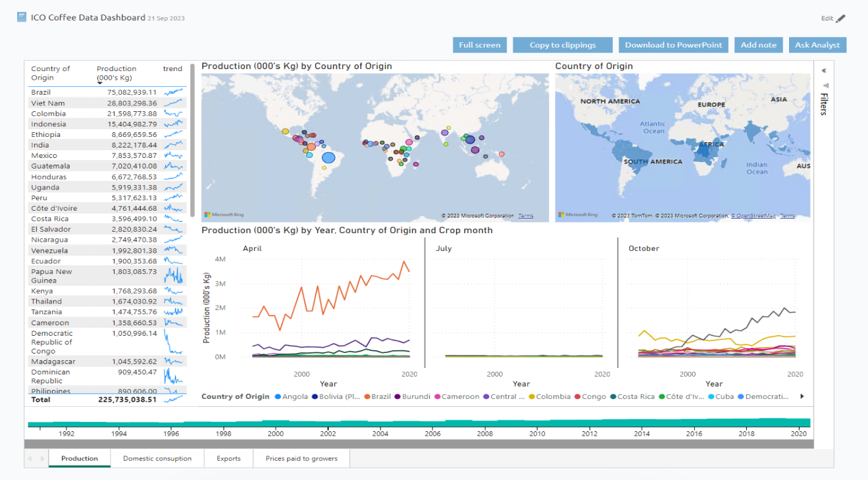Open the Domestic consuption tab
Image resolution: width=868 pixels, height=480 pixels.
pyautogui.click(x=157, y=458)
